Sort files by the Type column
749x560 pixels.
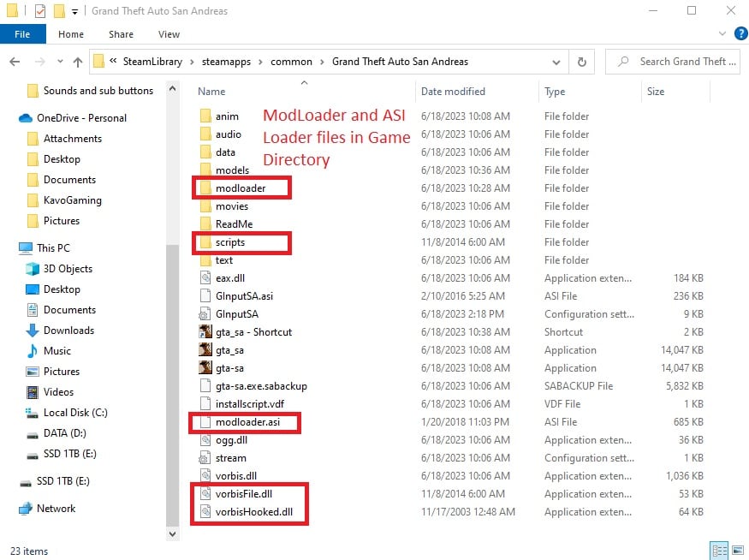555,92
